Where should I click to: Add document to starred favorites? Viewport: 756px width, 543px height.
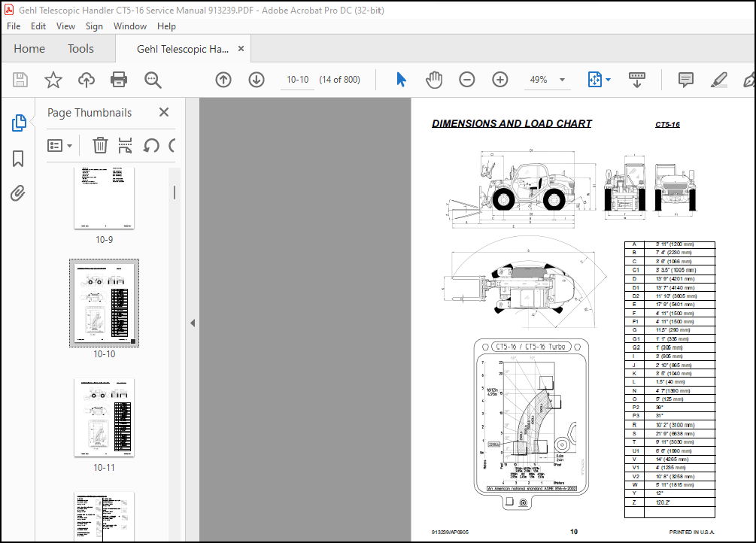pyautogui.click(x=53, y=80)
